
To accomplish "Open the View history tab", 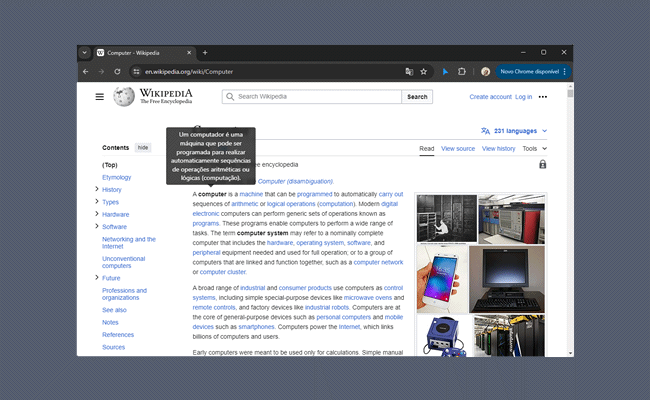I will click(x=498, y=148).
